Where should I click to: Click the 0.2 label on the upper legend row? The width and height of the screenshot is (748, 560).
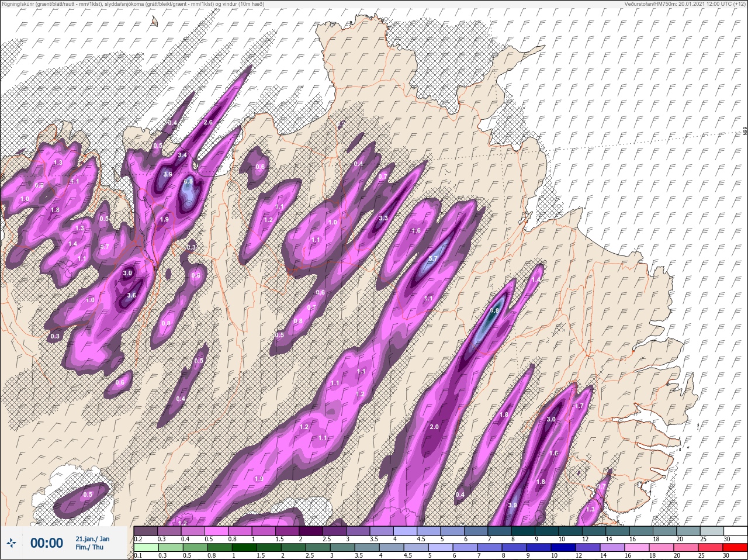[x=138, y=539]
